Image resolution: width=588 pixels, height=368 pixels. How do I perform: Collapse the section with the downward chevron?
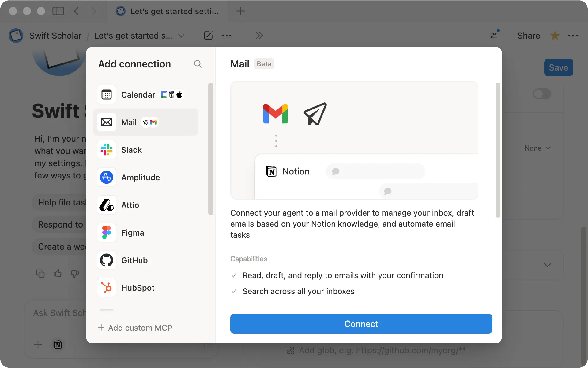[548, 265]
